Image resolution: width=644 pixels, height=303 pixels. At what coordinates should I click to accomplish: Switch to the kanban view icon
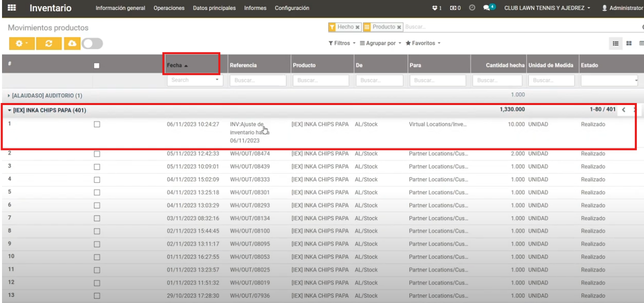coord(629,43)
